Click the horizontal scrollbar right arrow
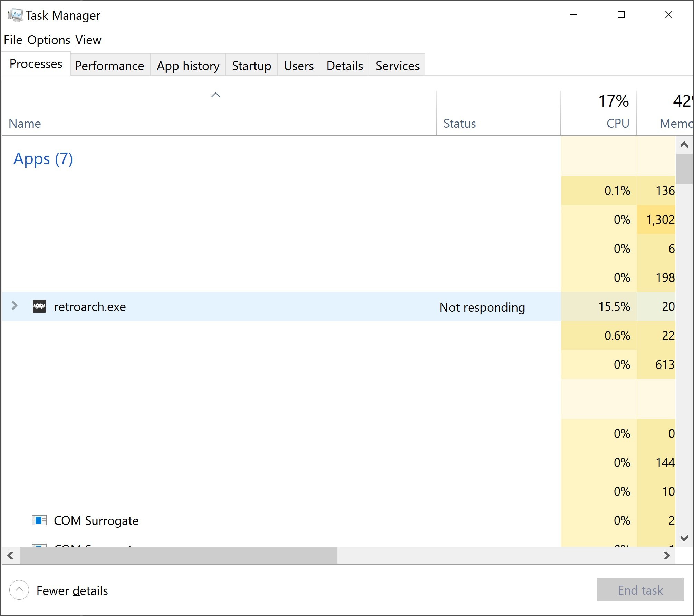This screenshot has width=694, height=616. click(x=667, y=556)
